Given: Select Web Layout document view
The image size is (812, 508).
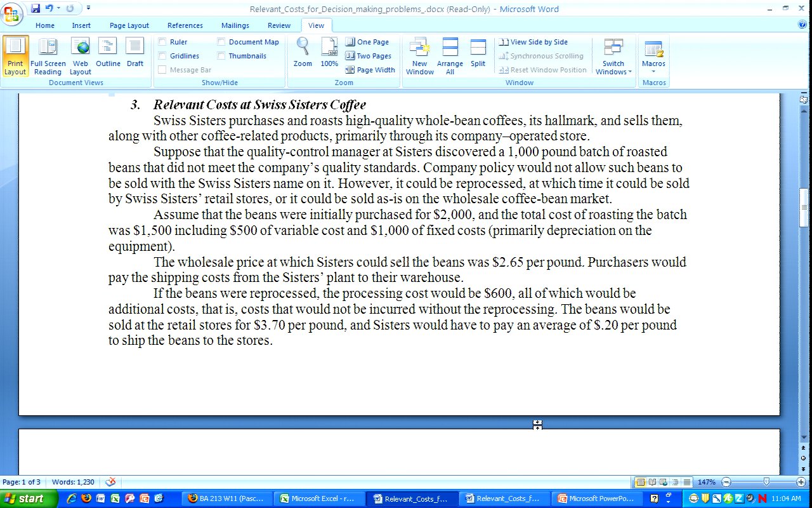Looking at the screenshot, I should [81, 56].
